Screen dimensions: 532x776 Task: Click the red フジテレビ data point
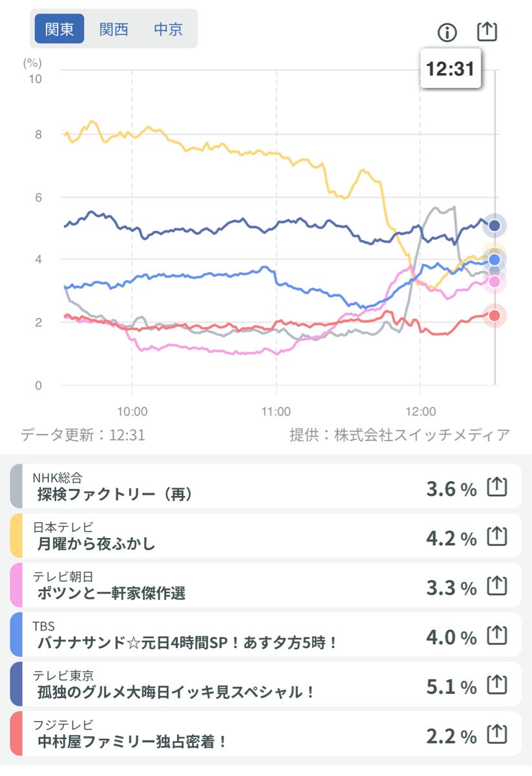click(495, 316)
